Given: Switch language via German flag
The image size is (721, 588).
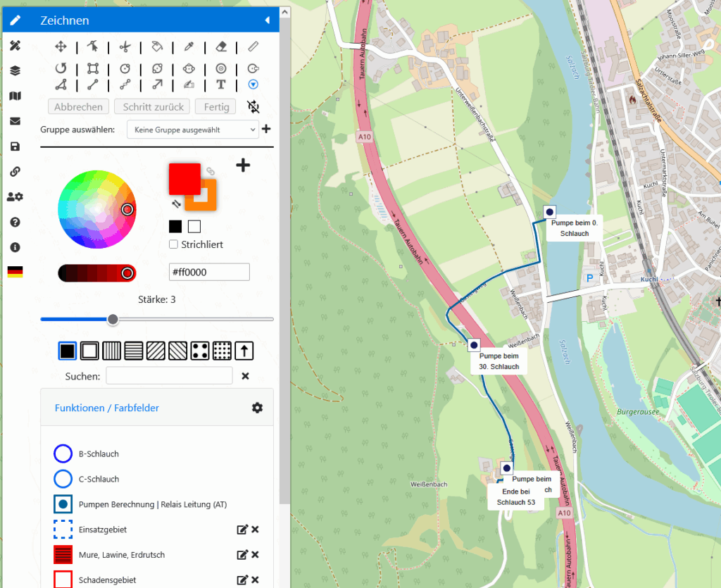Looking at the screenshot, I should pos(15,272).
